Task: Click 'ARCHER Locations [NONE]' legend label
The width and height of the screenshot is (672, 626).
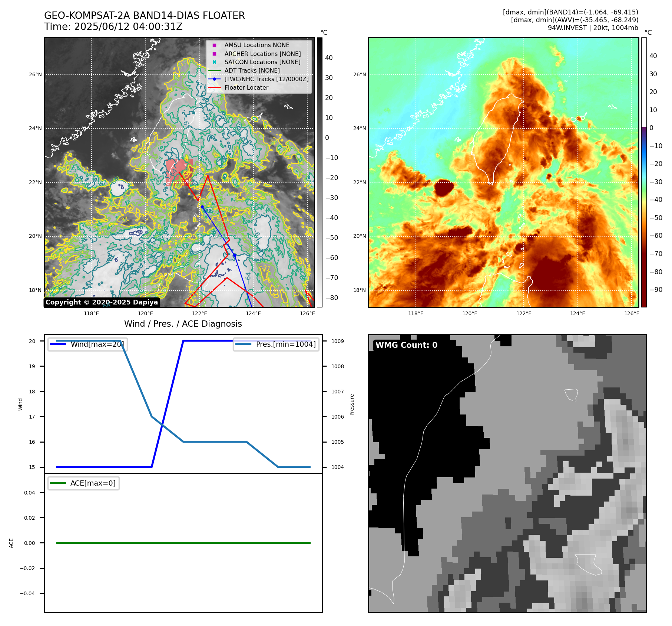Action: (263, 54)
